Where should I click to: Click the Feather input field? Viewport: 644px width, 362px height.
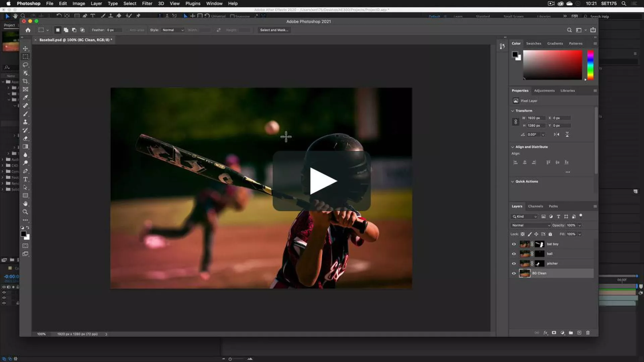click(114, 30)
